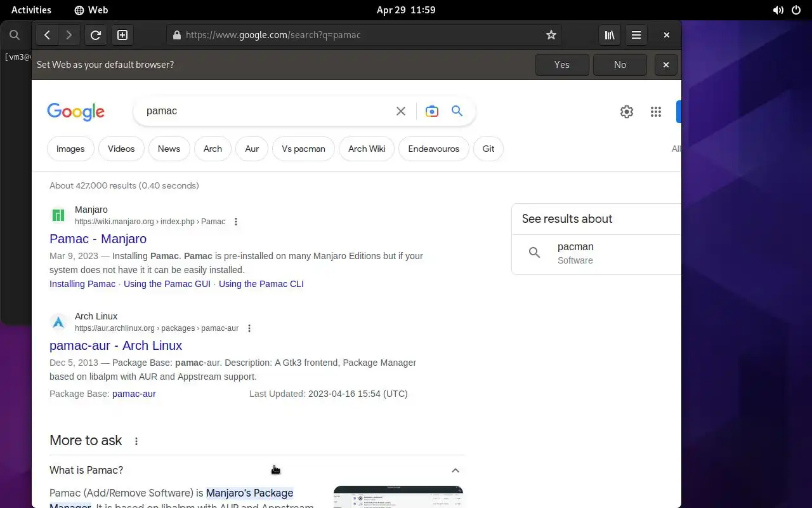Open the pamac-aur Package Base link
Image resolution: width=812 pixels, height=508 pixels.
point(134,394)
